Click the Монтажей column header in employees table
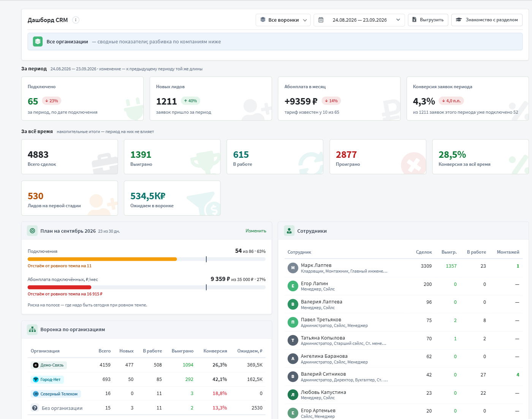Viewport: 532px width, 419px height. tap(508, 252)
